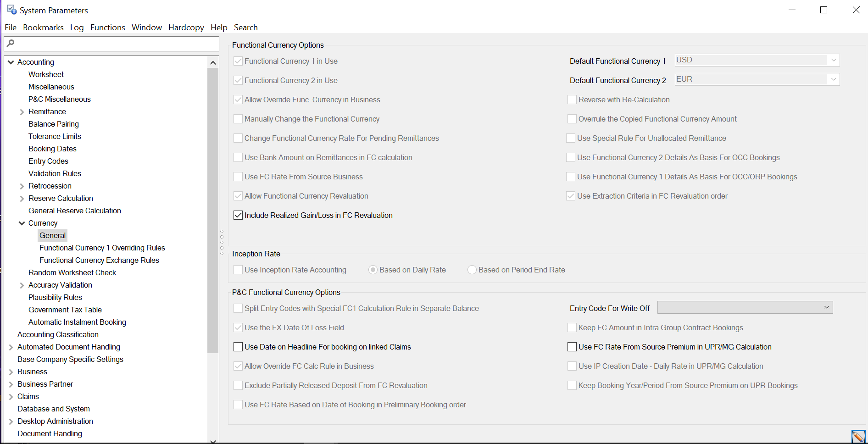Image resolution: width=868 pixels, height=444 pixels.
Task: Select the Based on Period End Rate radio
Action: pyautogui.click(x=472, y=270)
